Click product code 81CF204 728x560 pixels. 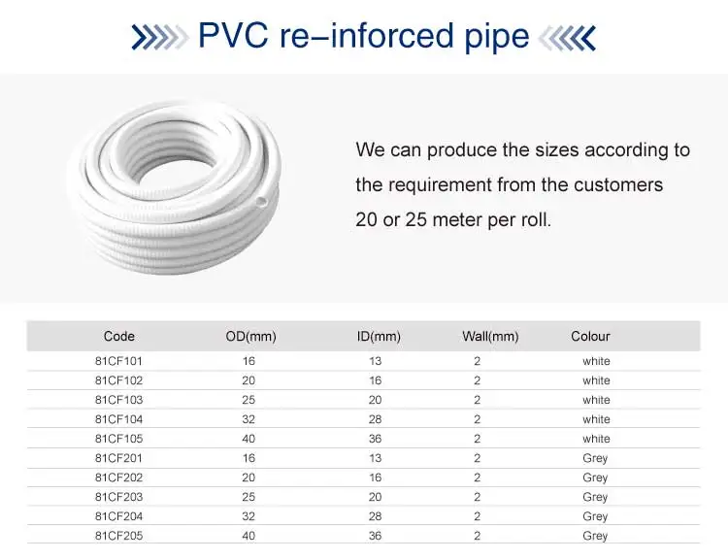click(118, 516)
